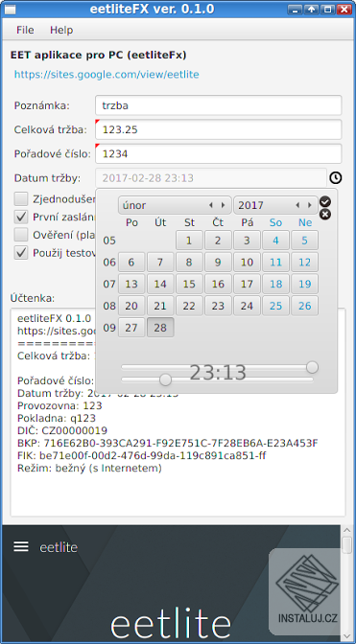Adjust the hour slider in the time picker
The width and height of the screenshot is (356, 644).
[x=313, y=367]
